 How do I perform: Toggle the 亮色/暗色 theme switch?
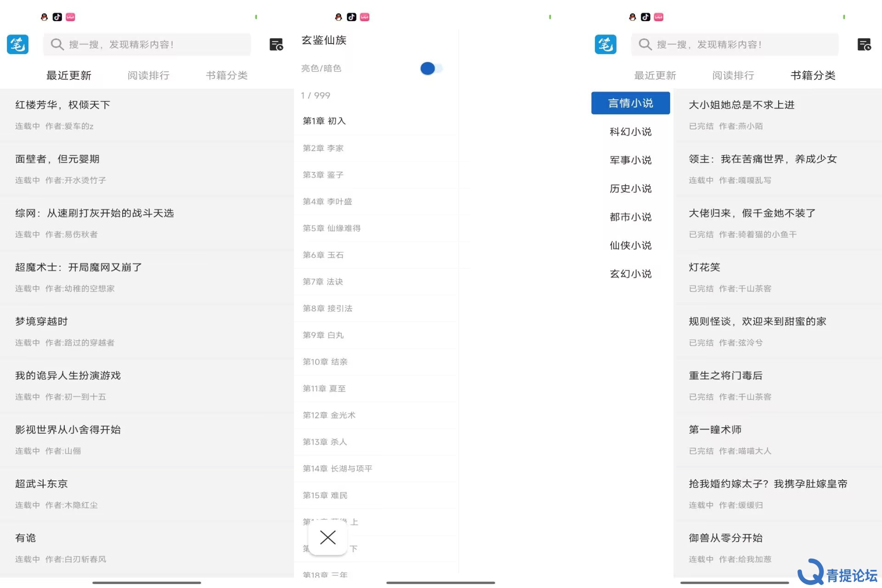431,68
